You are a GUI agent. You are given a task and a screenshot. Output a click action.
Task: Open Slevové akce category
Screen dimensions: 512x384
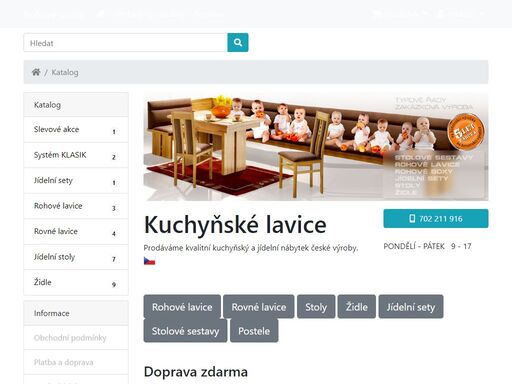(x=76, y=129)
